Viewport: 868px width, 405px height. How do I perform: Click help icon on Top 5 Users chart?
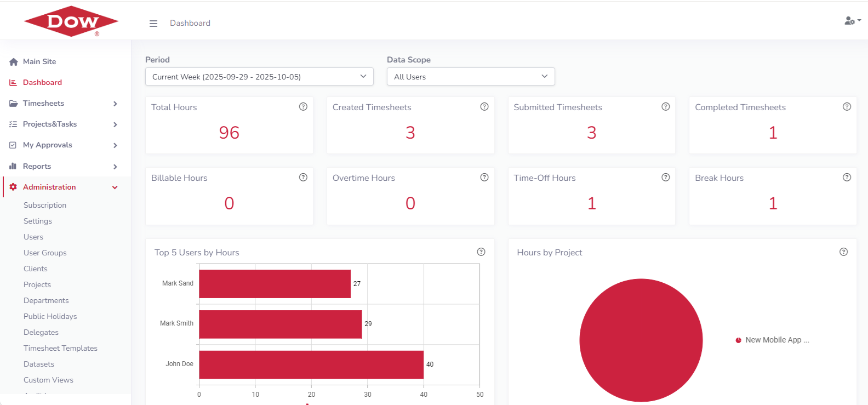481,252
